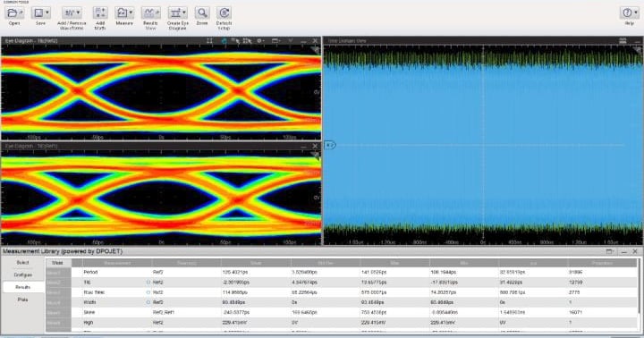
Task: Click the zoom cursor icon in top eye diagram header
Action: 247,40
